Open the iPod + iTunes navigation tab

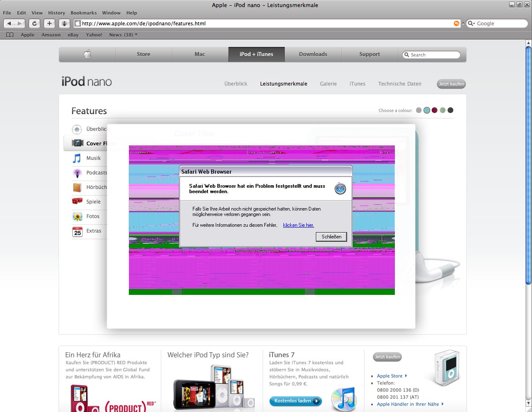pos(256,54)
